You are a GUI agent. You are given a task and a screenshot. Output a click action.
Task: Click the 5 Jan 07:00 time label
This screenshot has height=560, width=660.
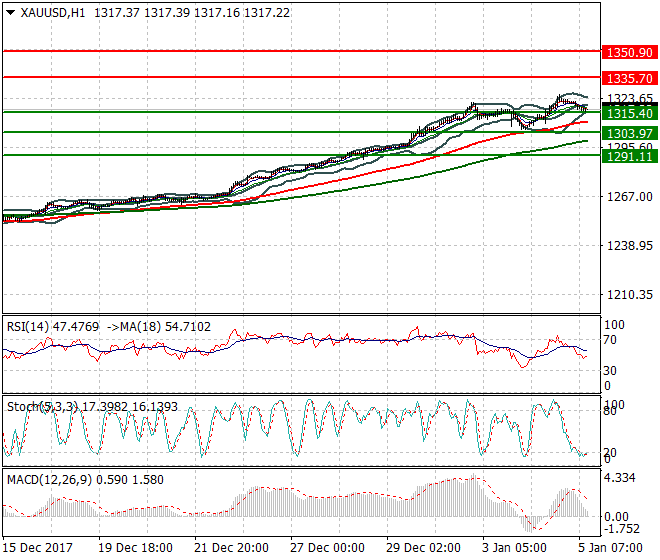pyautogui.click(x=610, y=548)
